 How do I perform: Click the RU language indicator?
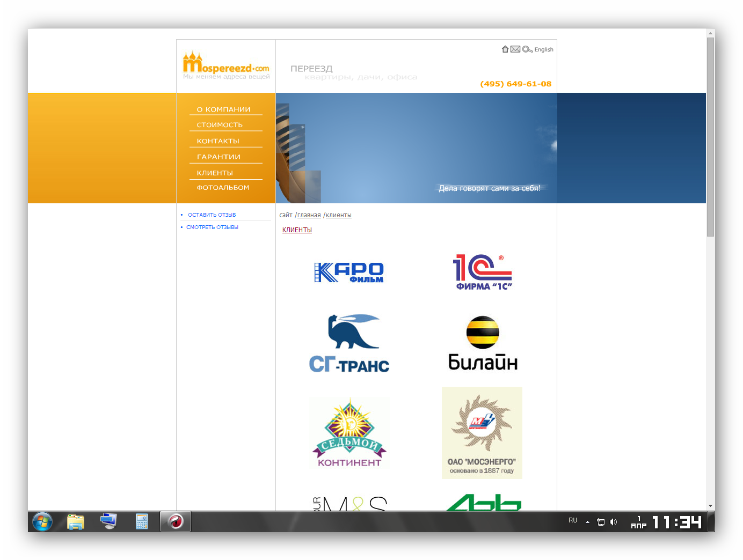(573, 520)
